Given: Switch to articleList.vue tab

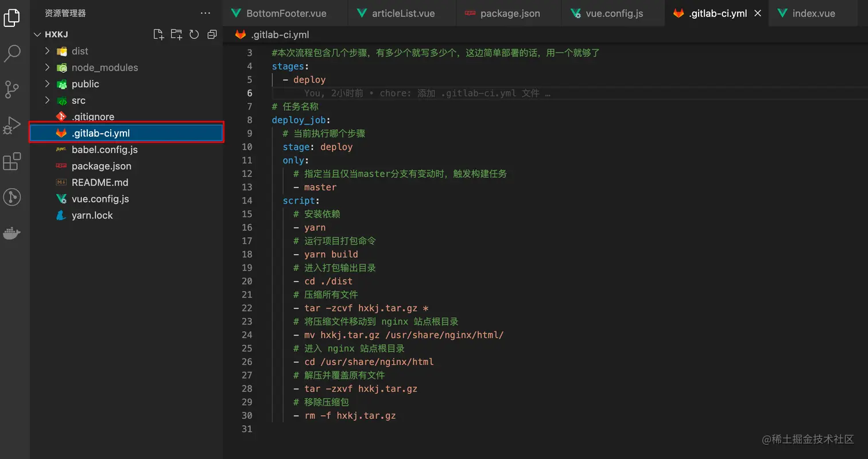Looking at the screenshot, I should click(402, 13).
